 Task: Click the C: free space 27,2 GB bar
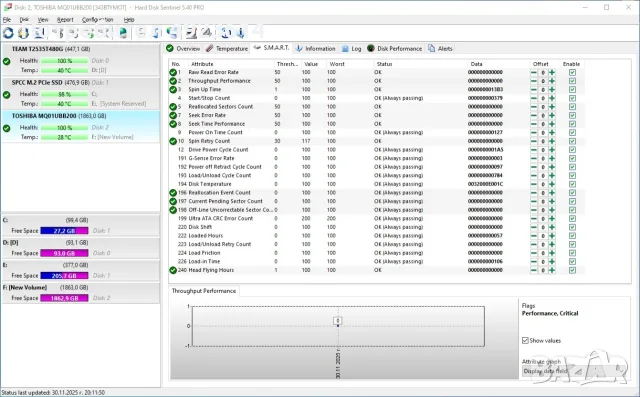64,231
